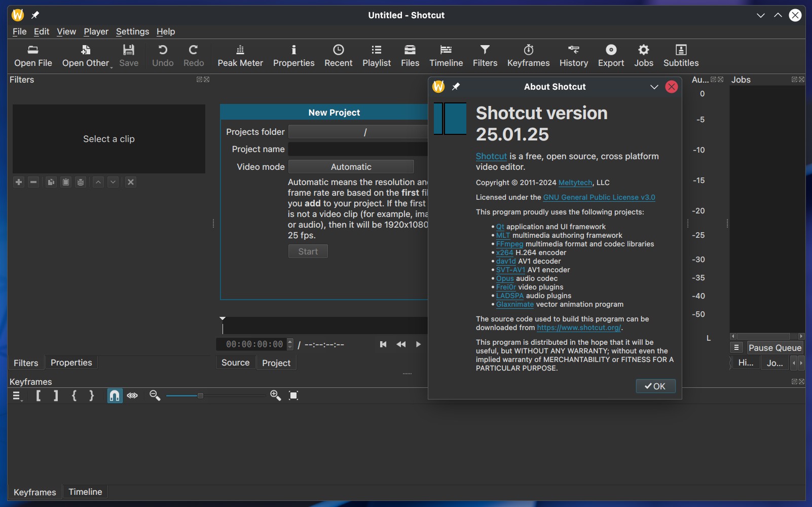Set the second simple keyframe with the right brace
Viewport: 812px width, 507px height.
(91, 396)
